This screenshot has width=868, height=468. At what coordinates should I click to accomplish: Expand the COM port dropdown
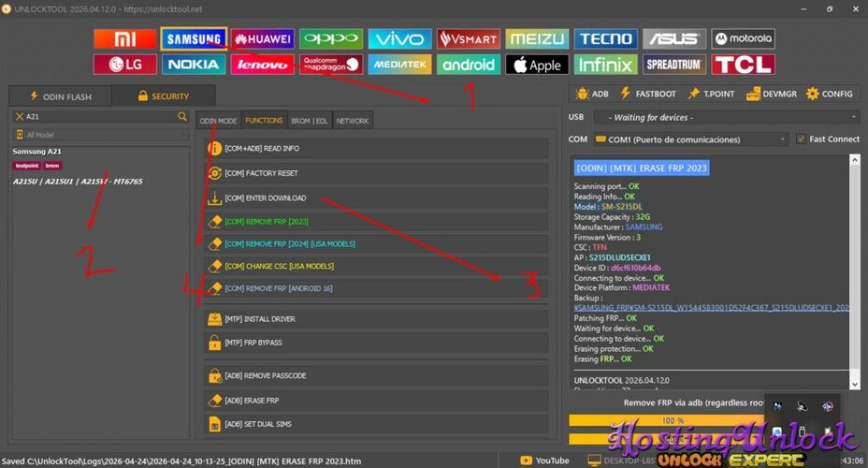tap(690, 139)
